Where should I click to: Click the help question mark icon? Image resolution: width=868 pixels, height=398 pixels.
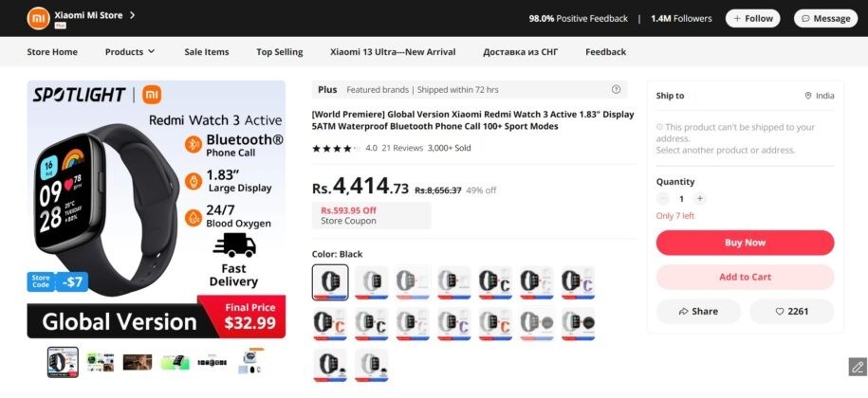[x=617, y=90]
